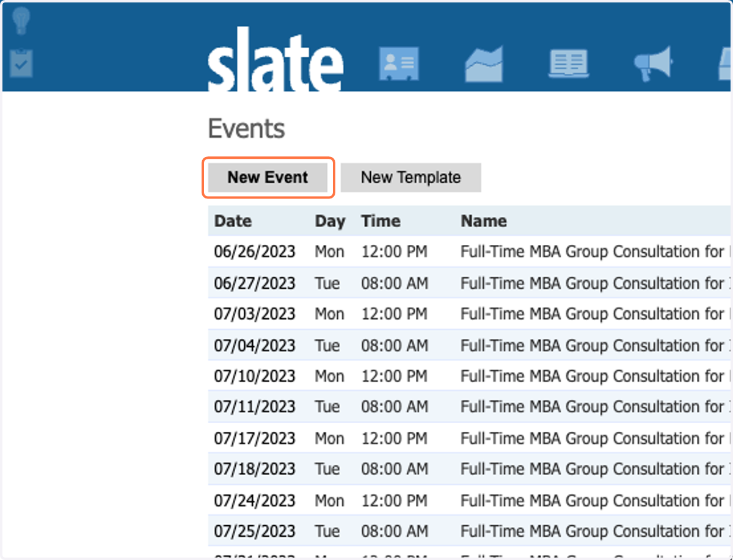Image resolution: width=733 pixels, height=560 pixels.
Task: Click the 12:00 PM time on 07/03/2023
Action: pyautogui.click(x=395, y=314)
